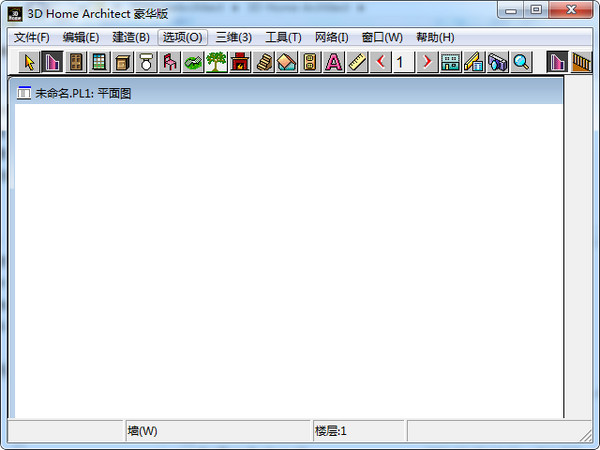The image size is (600, 450).
Task: Pick the stairs tool
Action: pyautogui.click(x=264, y=62)
